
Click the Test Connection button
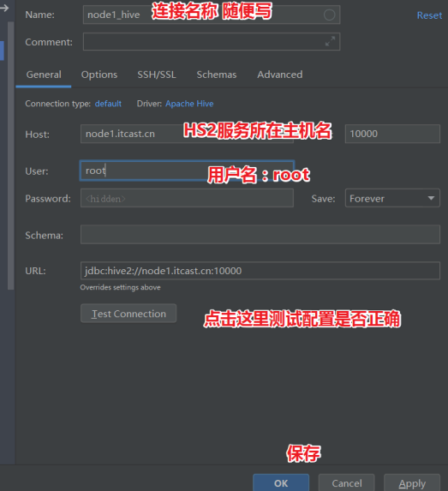[x=128, y=314]
